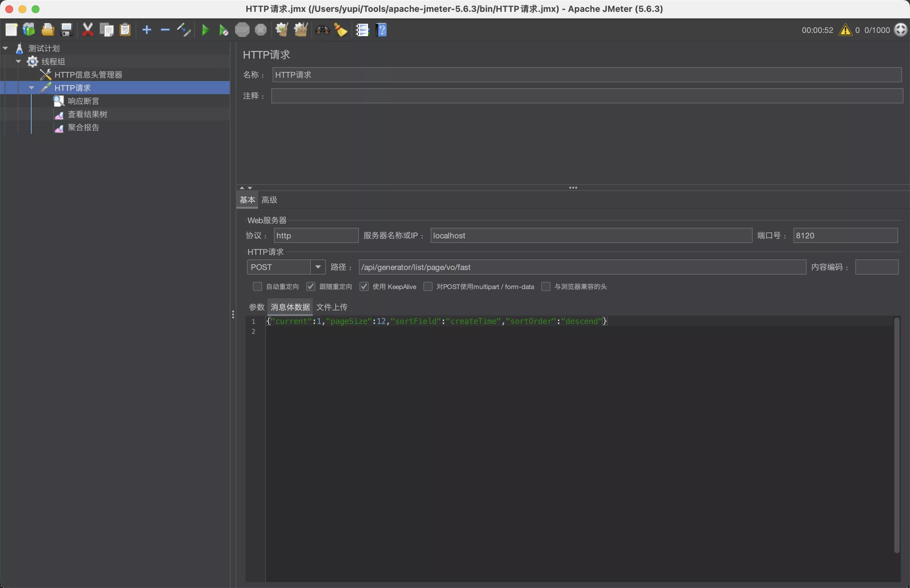The height and width of the screenshot is (588, 910).
Task: Click line 1 JSON body text
Action: click(436, 321)
